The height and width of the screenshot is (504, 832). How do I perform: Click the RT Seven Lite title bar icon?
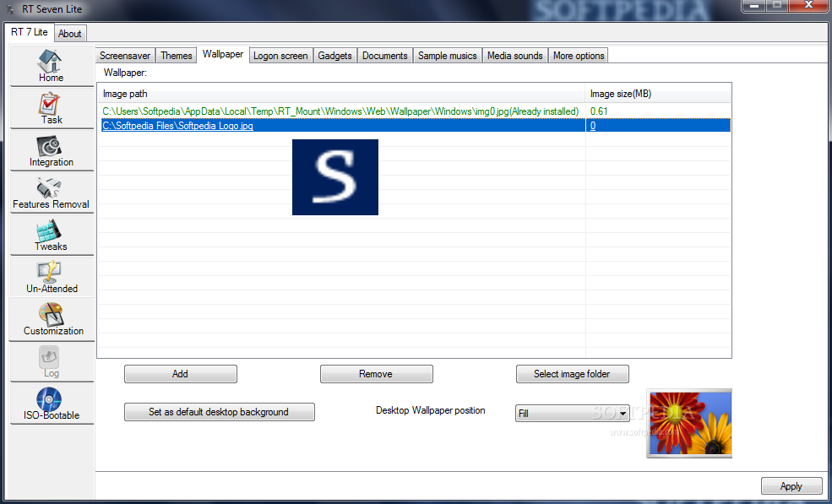click(x=10, y=9)
